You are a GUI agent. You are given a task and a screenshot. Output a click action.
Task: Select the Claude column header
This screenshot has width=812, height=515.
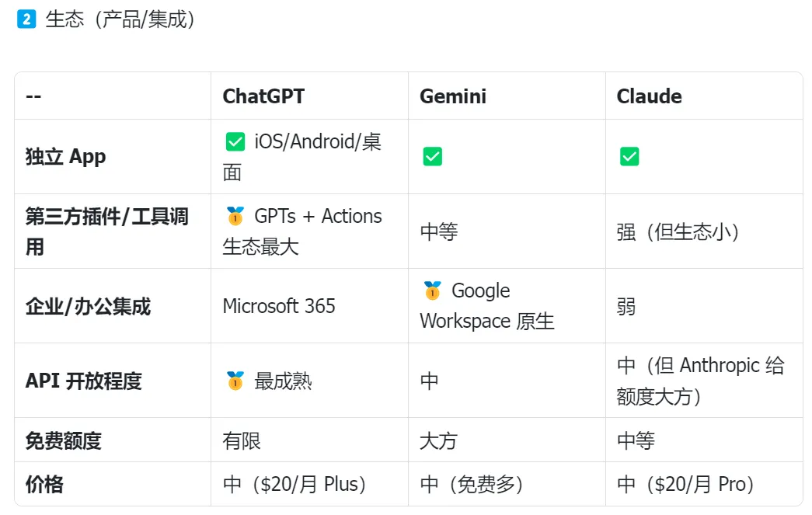[x=650, y=96]
